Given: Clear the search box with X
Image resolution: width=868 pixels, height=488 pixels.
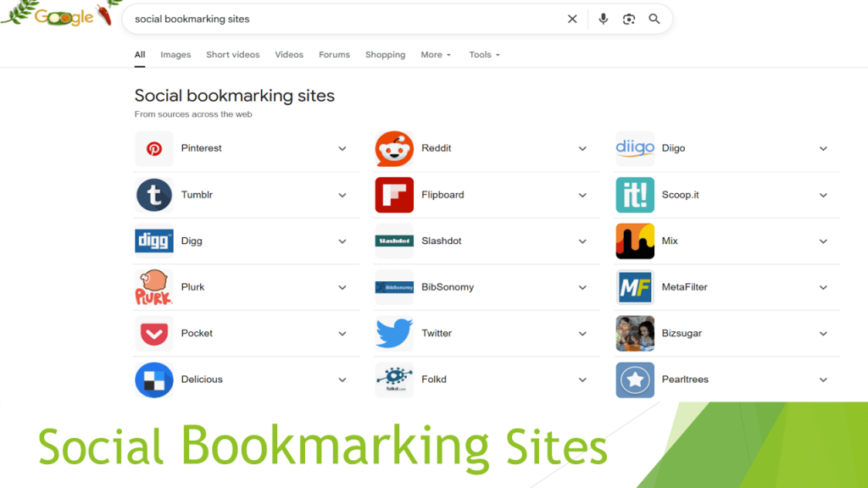Looking at the screenshot, I should [572, 19].
